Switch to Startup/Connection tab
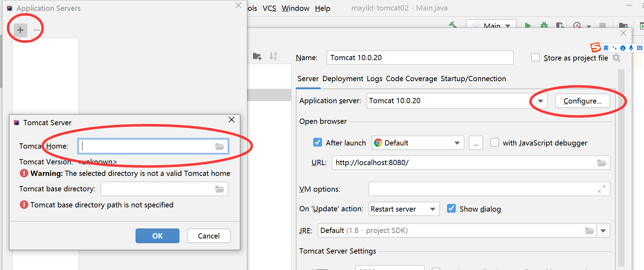Viewport: 644px width, 270px height. tap(473, 79)
